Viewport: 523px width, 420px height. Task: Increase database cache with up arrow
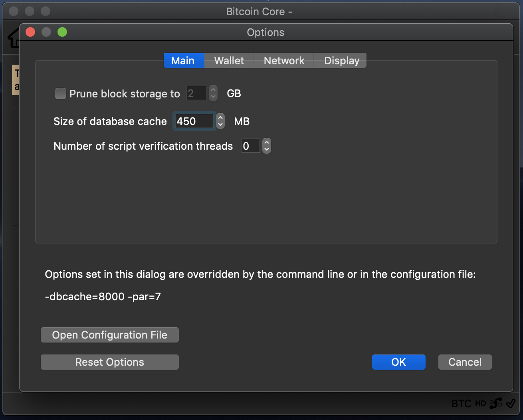[x=220, y=117]
